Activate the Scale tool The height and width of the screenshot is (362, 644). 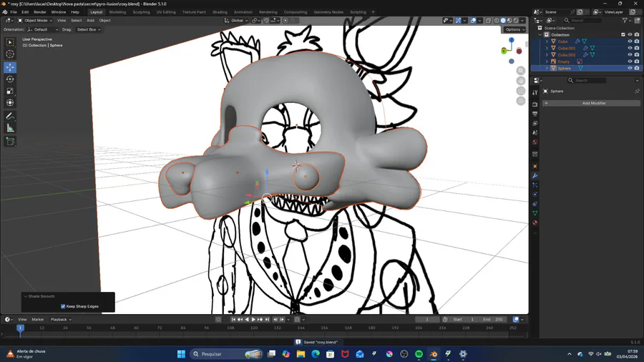[10, 91]
